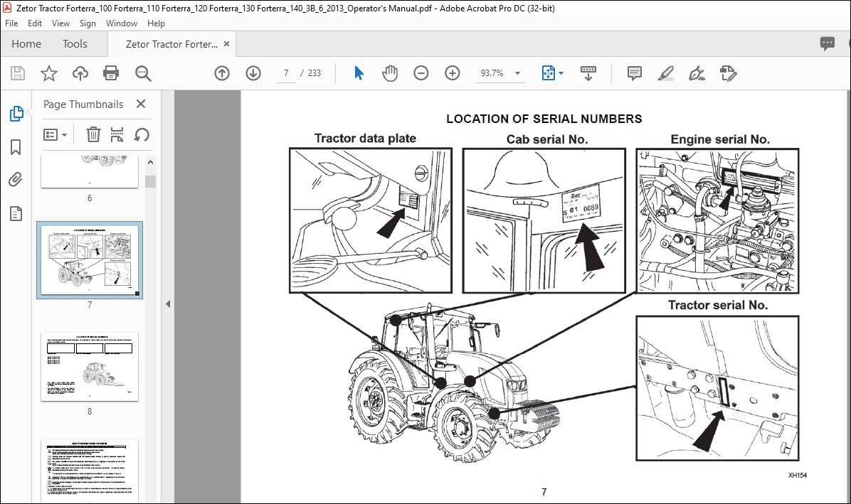The width and height of the screenshot is (851, 504).
Task: Click the 'Tractor data plate' label
Action: [365, 138]
